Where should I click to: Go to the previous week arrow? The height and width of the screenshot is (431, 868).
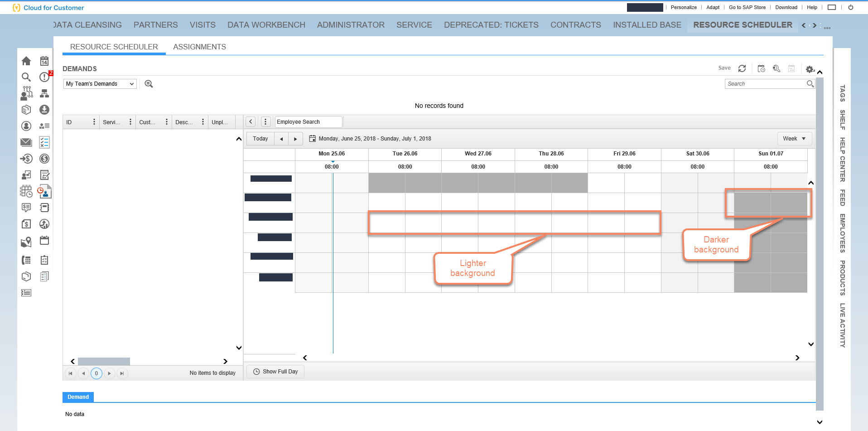point(281,139)
